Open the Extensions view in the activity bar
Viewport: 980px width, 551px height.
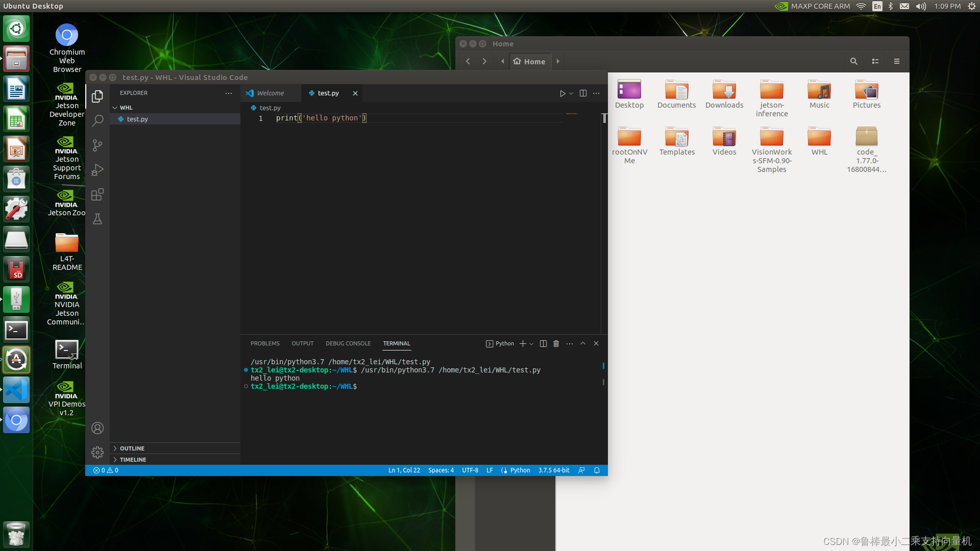pyautogui.click(x=97, y=194)
